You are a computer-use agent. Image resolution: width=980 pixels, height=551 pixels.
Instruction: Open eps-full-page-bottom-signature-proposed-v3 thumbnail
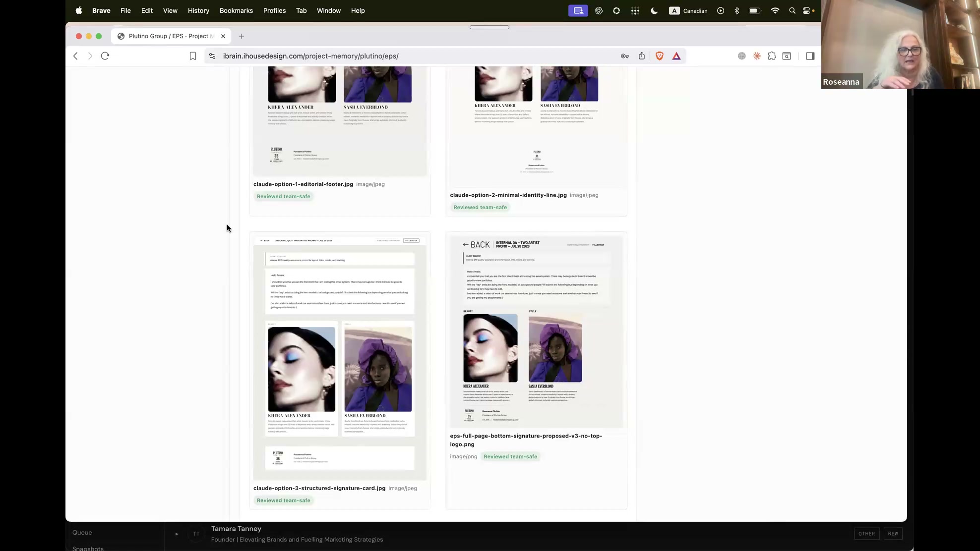click(536, 332)
